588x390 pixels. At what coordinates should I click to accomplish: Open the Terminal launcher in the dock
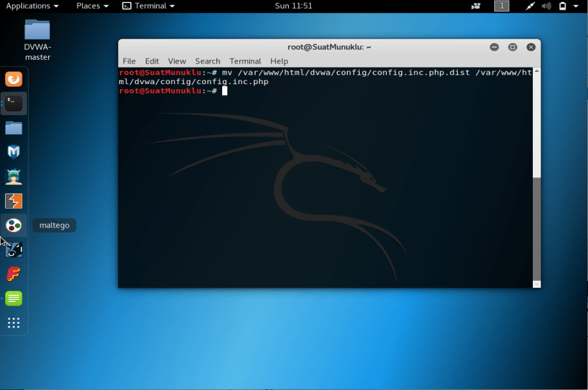coord(13,103)
